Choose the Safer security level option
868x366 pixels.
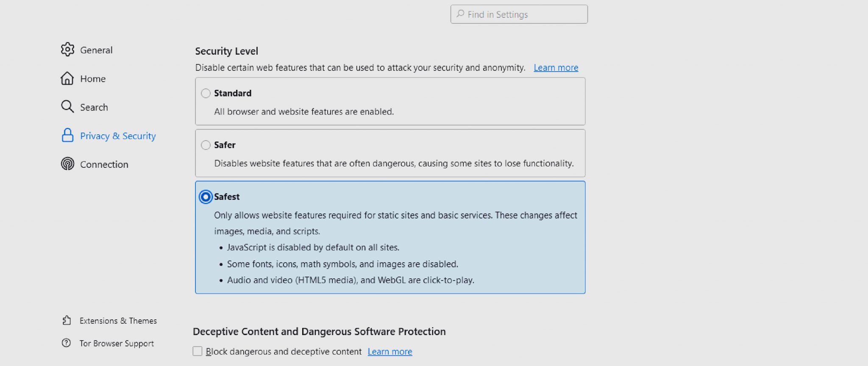206,145
